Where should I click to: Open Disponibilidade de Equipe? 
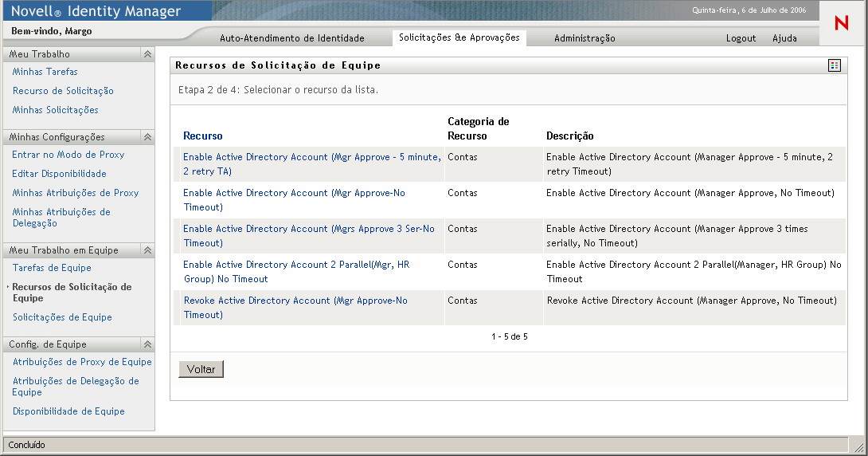coord(68,411)
